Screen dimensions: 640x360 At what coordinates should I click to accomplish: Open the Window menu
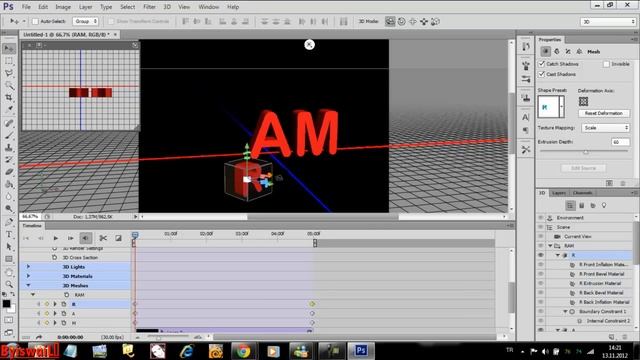coord(209,7)
